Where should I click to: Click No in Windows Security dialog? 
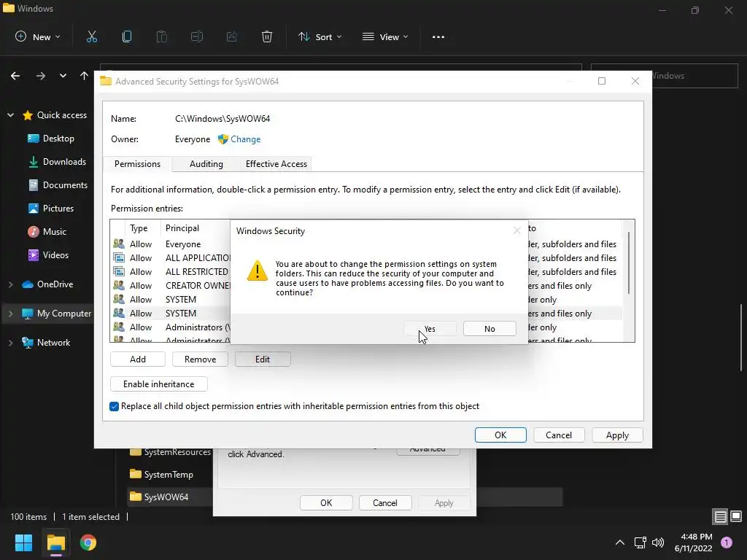489,329
